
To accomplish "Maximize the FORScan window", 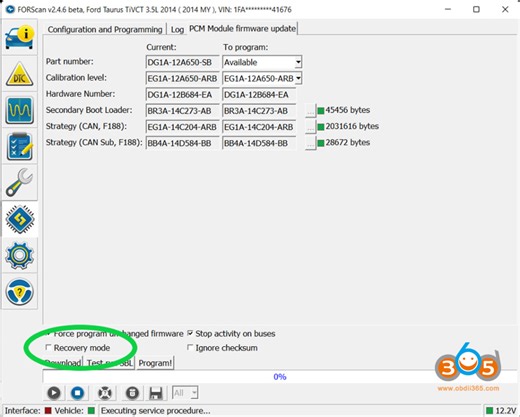I will [476, 9].
